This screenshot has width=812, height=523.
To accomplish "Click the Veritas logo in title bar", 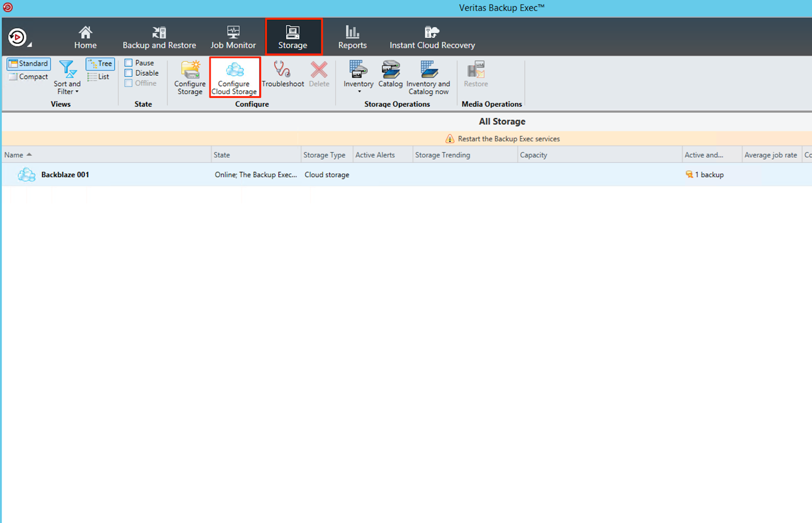I will coord(8,8).
